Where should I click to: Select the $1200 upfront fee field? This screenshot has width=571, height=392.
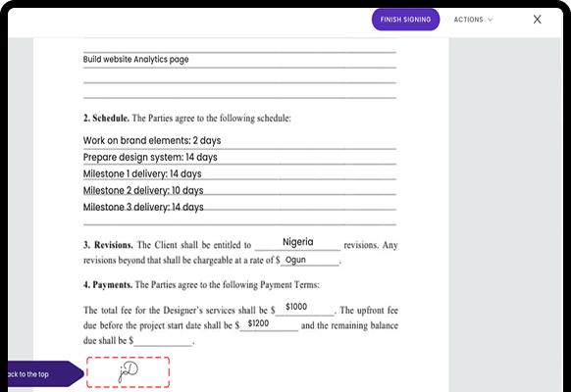point(269,324)
